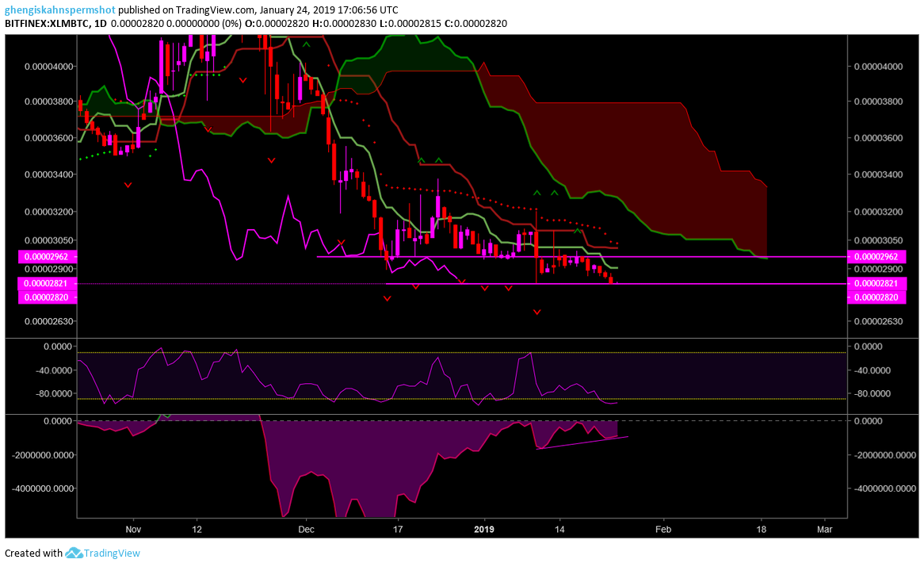Select the upper magenta horizontal support line

581,257
